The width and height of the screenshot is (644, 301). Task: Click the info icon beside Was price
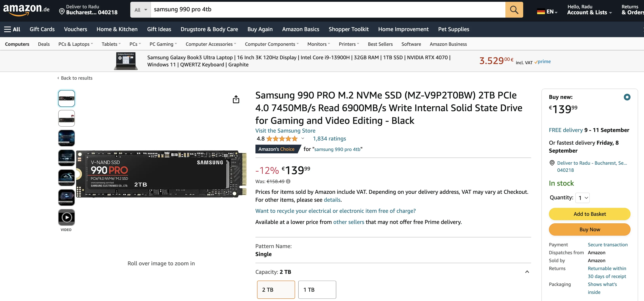[x=288, y=181]
